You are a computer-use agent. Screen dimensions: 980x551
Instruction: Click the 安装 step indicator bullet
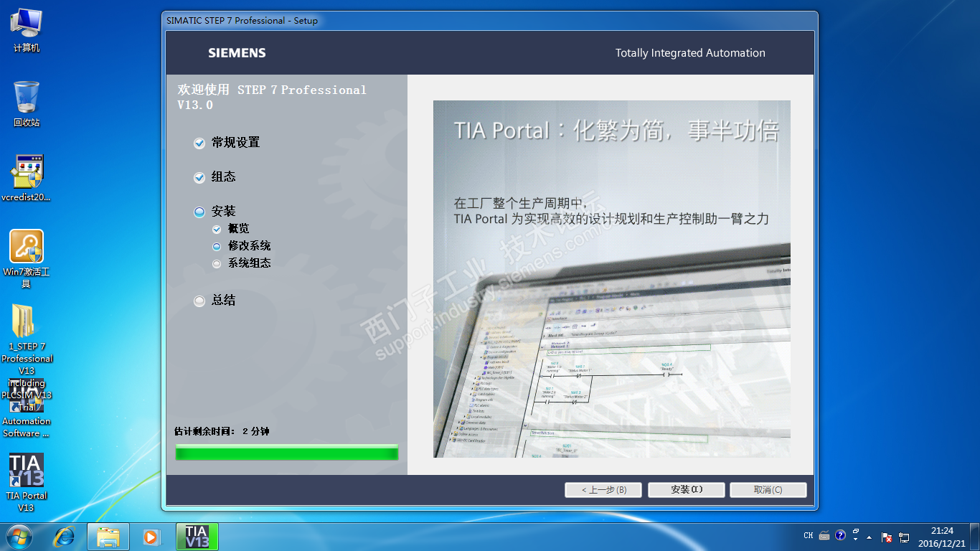199,212
